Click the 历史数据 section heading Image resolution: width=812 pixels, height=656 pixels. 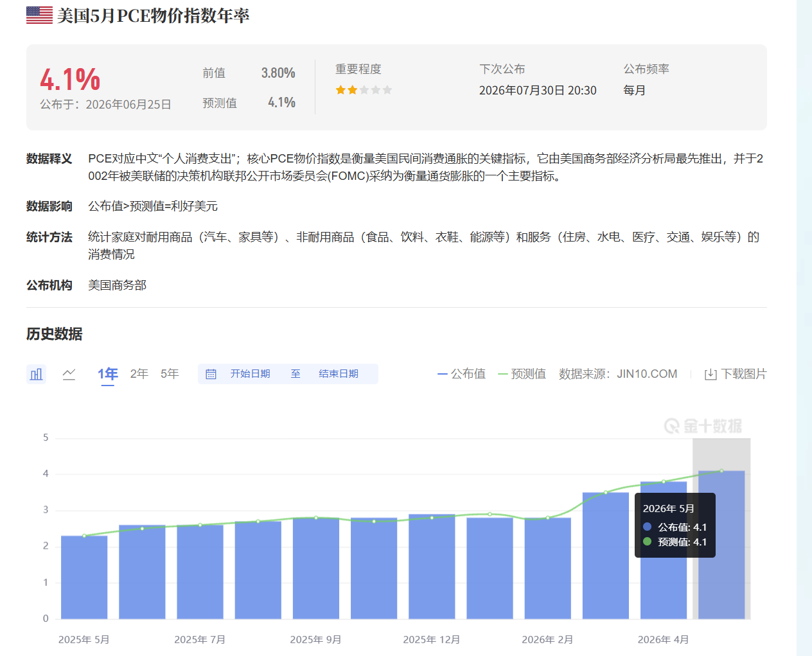55,334
